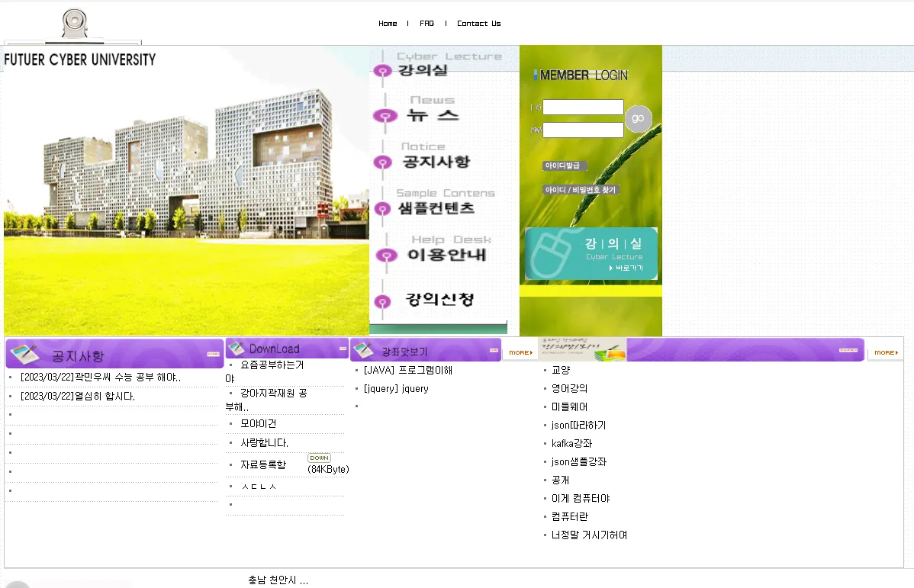This screenshot has width=914, height=588.
Task: Open MORE next to the 강좌맛보기 panel
Action: coord(520,352)
